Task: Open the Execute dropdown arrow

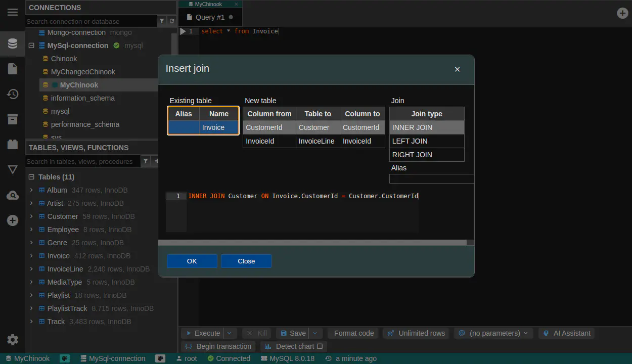Action: point(230,333)
